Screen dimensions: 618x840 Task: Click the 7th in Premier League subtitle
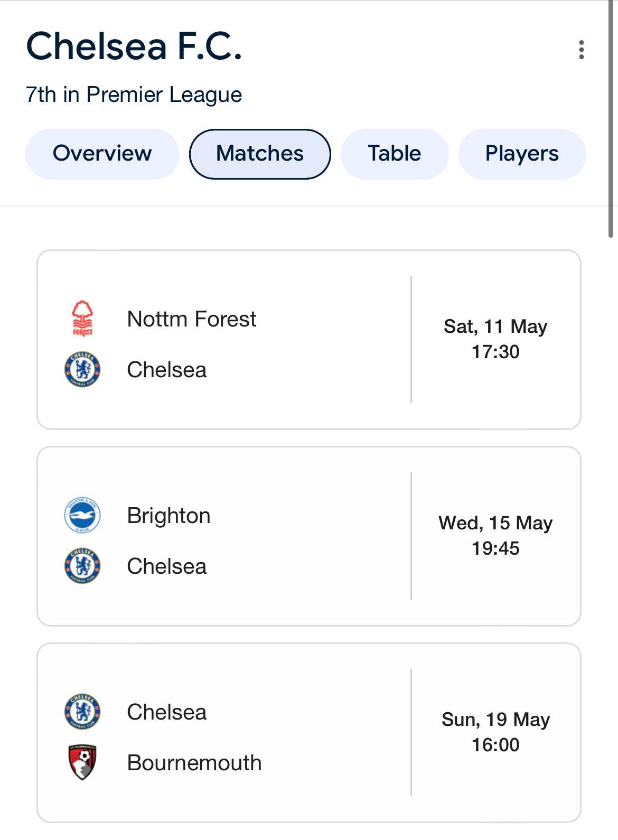(x=134, y=95)
